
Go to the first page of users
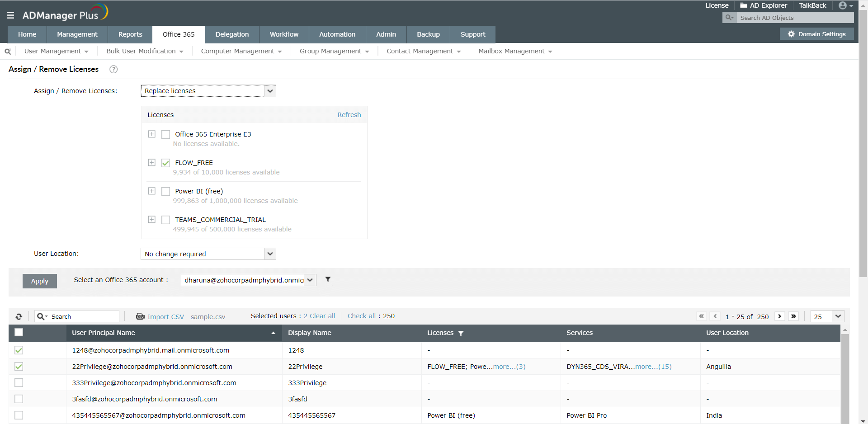click(701, 316)
